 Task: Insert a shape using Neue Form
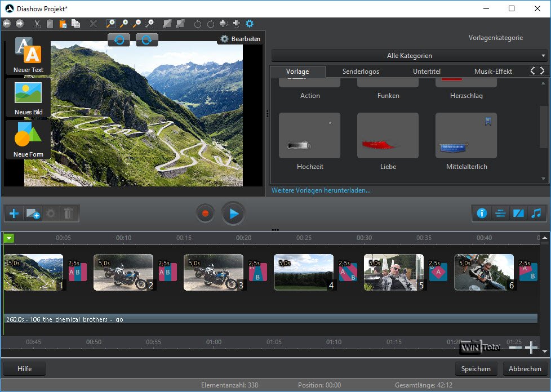(28, 140)
